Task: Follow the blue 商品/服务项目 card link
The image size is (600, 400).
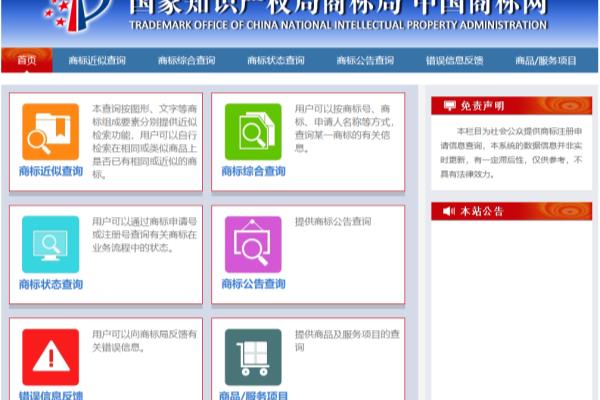Action: click(x=253, y=395)
